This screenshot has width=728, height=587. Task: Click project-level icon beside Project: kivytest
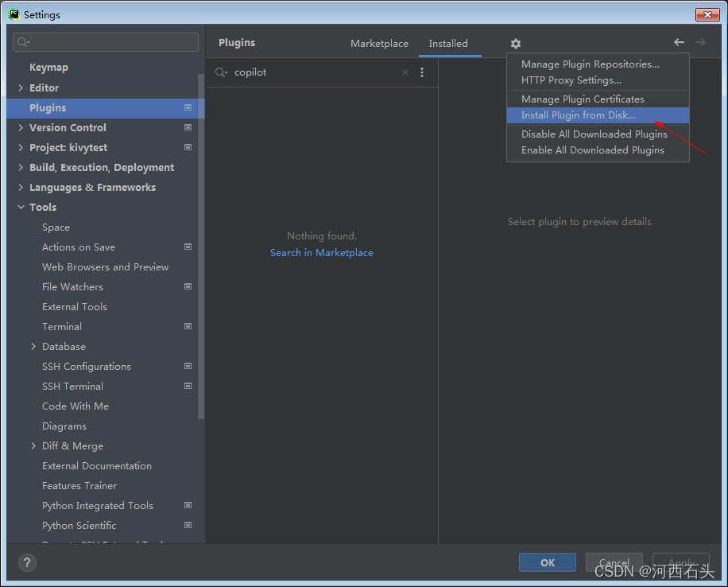188,147
